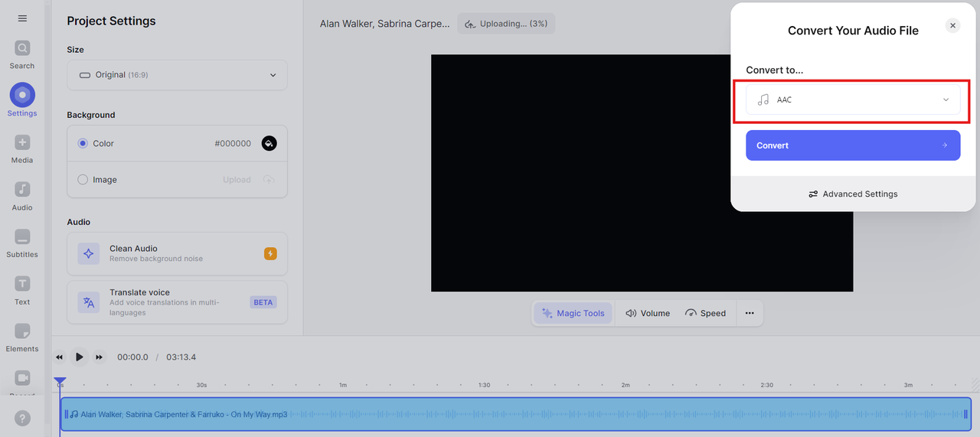
Task: Open the Volume control
Action: tap(648, 313)
